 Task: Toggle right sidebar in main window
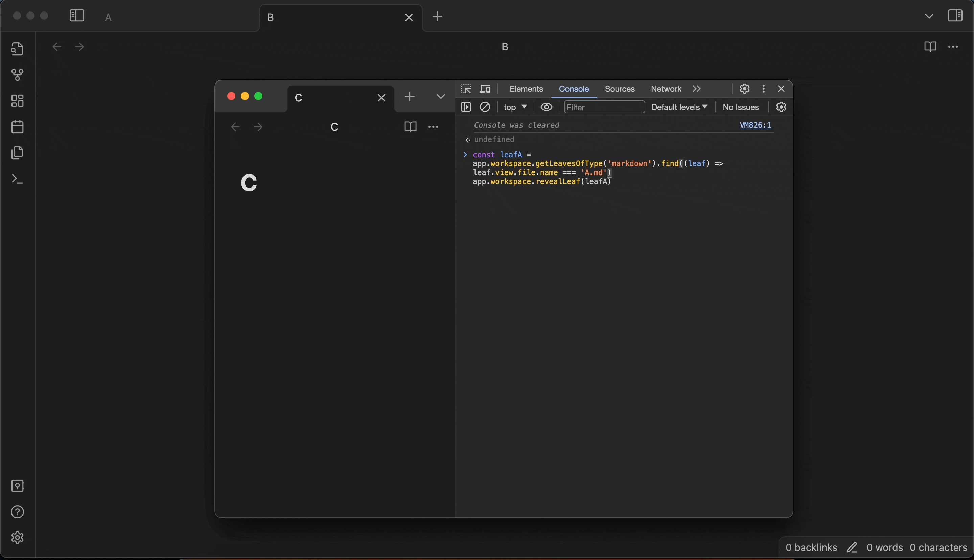coord(955,16)
